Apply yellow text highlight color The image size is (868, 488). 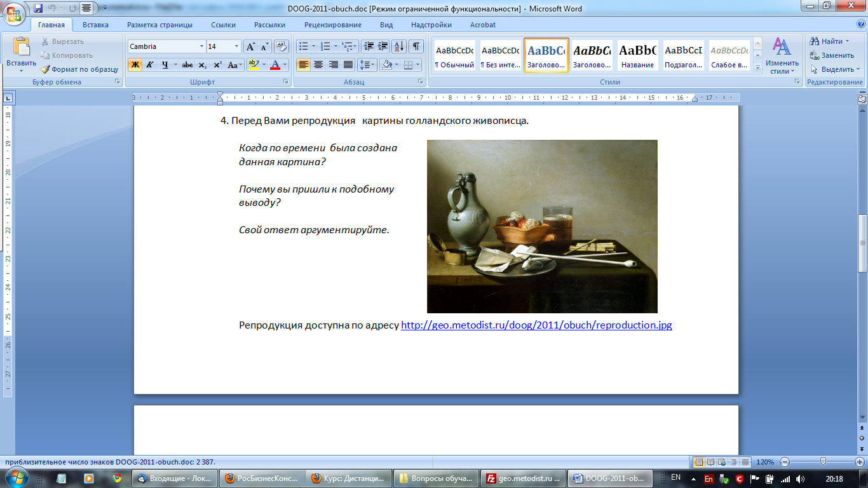point(253,65)
